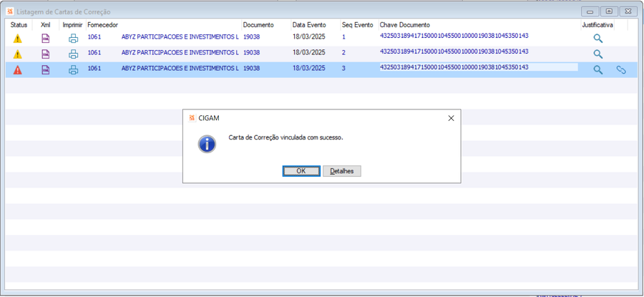Click the Documento column header
The width and height of the screenshot is (644, 297).
[x=258, y=25]
